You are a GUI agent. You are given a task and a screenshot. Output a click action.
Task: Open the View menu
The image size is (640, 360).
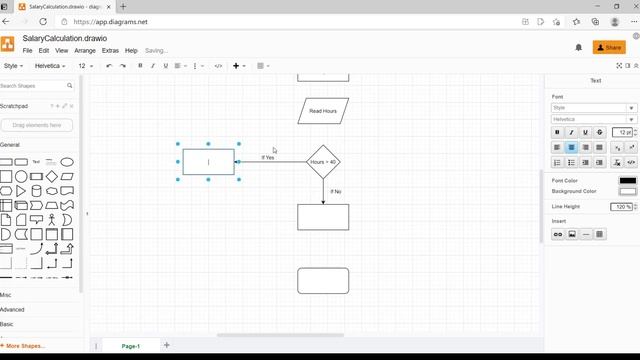point(62,51)
